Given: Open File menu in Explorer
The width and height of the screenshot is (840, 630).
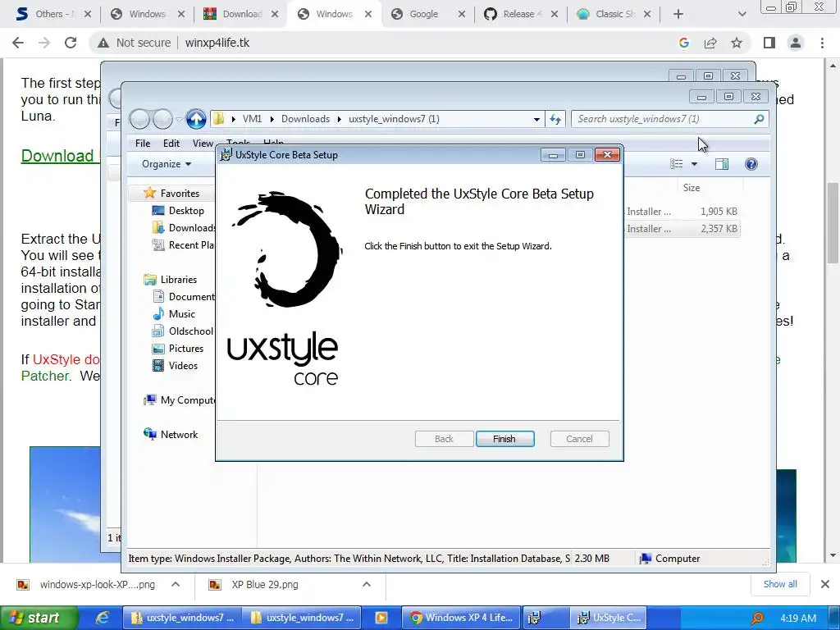Looking at the screenshot, I should pyautogui.click(x=143, y=143).
